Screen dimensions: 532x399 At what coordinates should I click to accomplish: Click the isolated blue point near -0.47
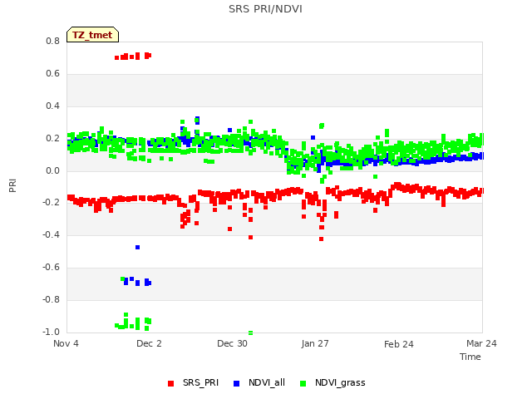pyautogui.click(x=137, y=248)
